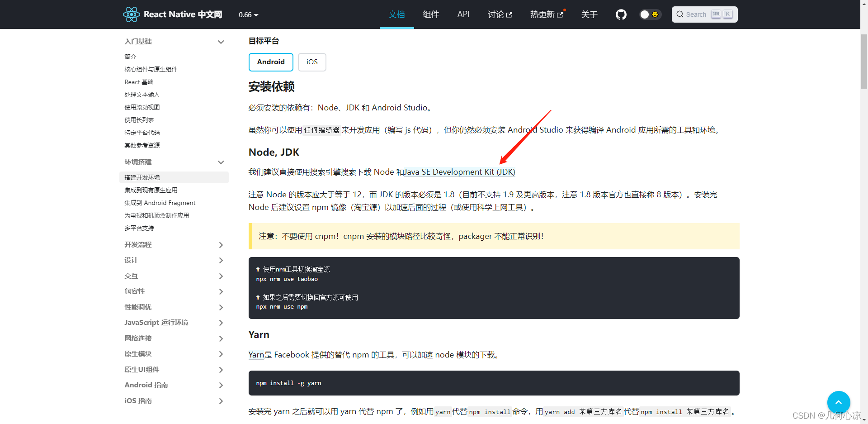Open 为电视和机顶盒制作应用 page

tap(157, 215)
